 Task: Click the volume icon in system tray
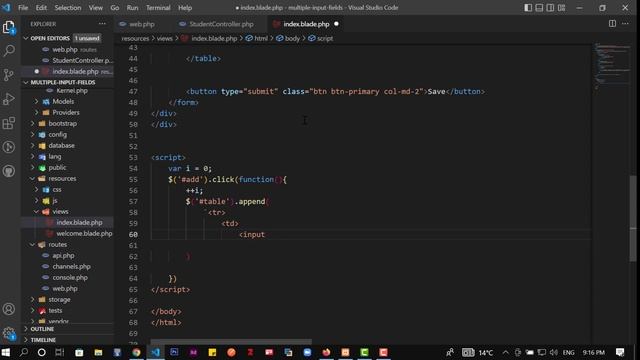(553, 352)
